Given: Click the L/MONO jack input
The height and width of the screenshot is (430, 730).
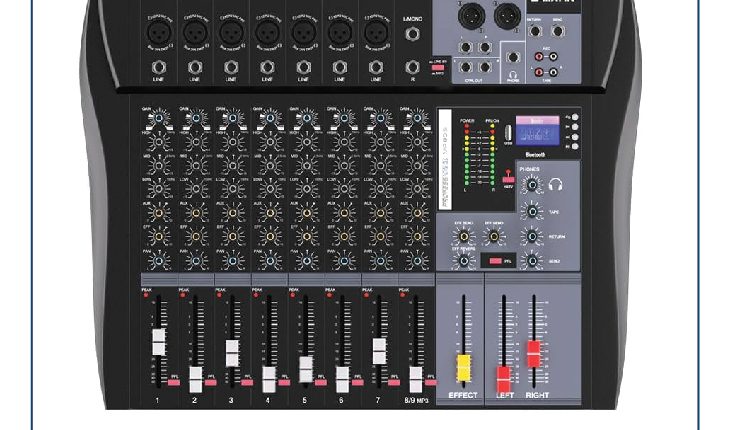Looking at the screenshot, I should pyautogui.click(x=412, y=33).
